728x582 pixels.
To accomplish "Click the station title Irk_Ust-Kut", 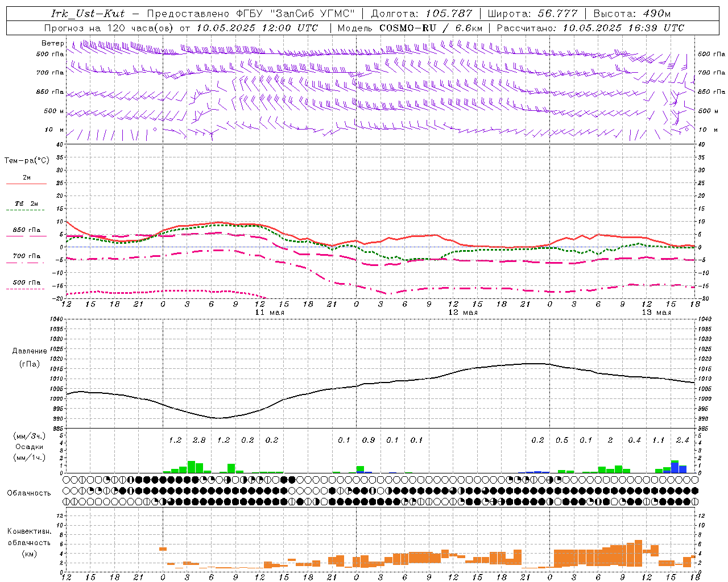I will (88, 14).
